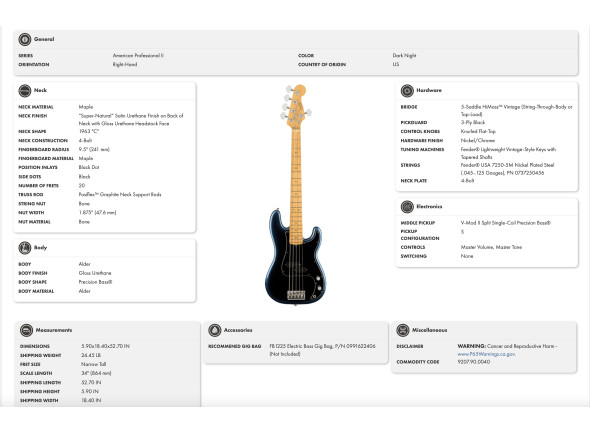This screenshot has width=590, height=434.
Task: Click the Electronics section icon
Action: tap(407, 207)
